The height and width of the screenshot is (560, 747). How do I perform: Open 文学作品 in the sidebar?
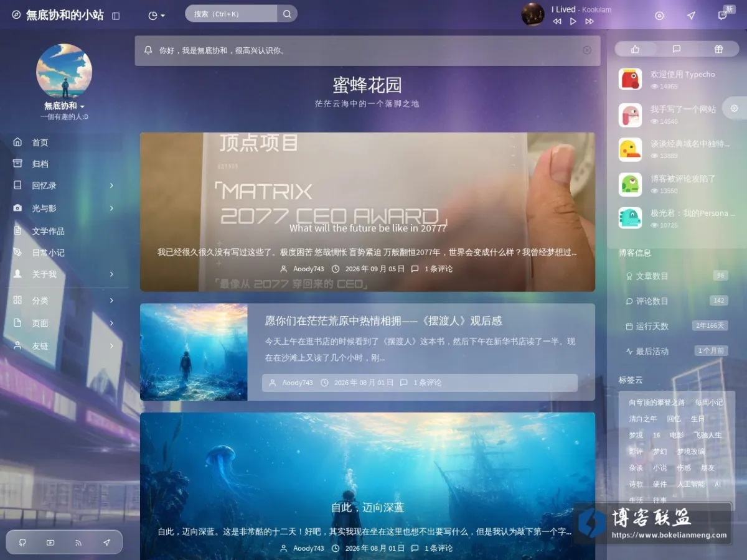tap(64, 231)
